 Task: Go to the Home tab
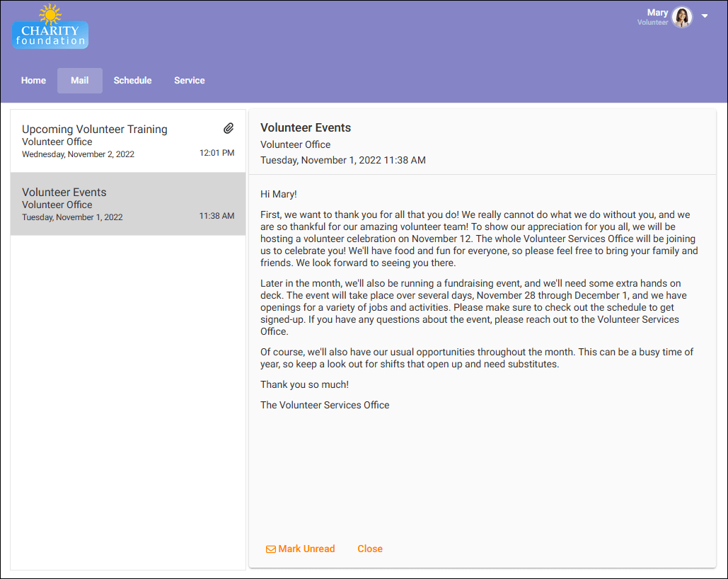[x=33, y=81]
